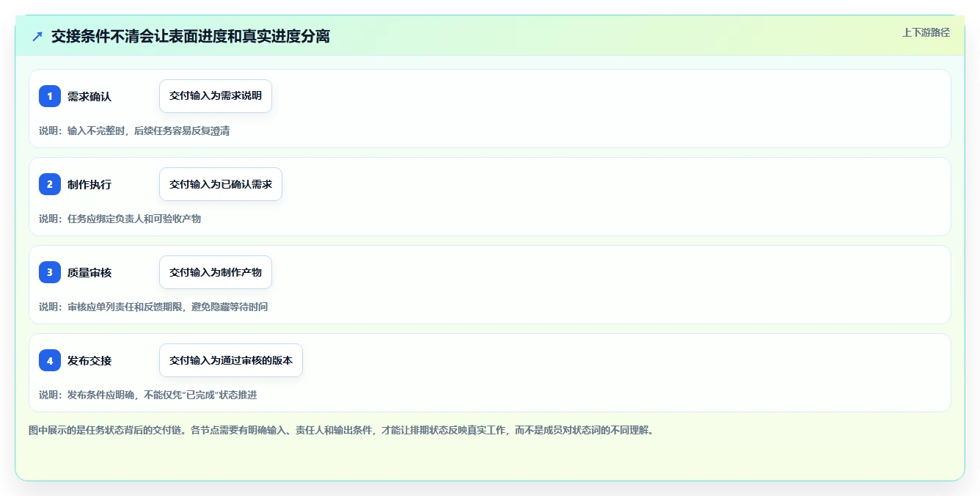Image resolution: width=980 pixels, height=496 pixels.
Task: Select the 交付输入为已确认需求 chip
Action: click(221, 184)
